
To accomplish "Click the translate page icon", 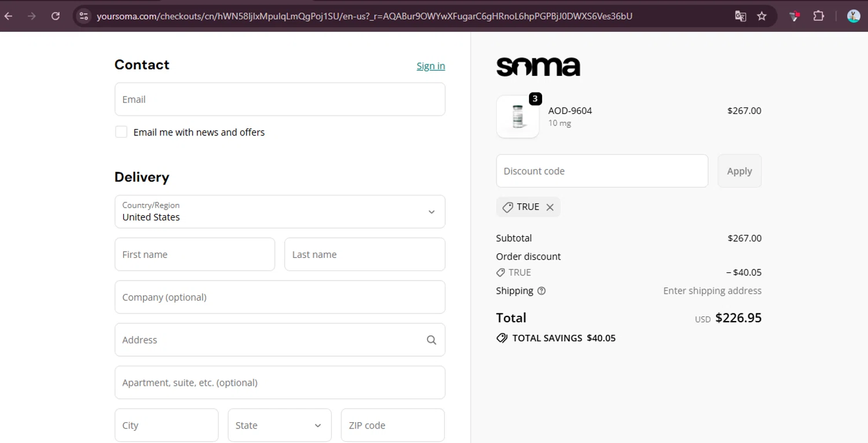I will (740, 16).
